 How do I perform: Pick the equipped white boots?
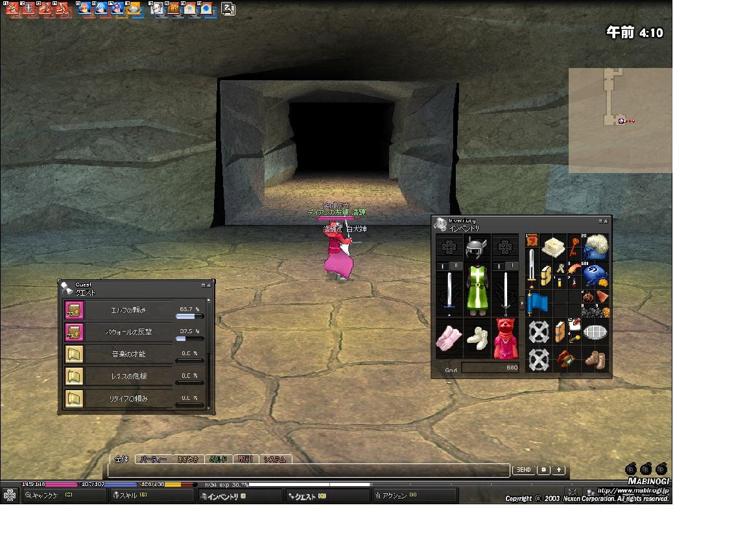[x=477, y=338]
